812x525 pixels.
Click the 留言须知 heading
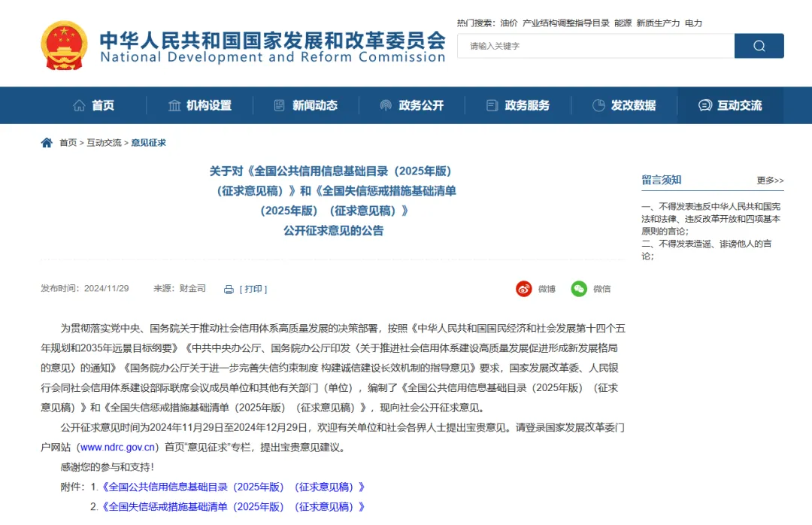(662, 180)
